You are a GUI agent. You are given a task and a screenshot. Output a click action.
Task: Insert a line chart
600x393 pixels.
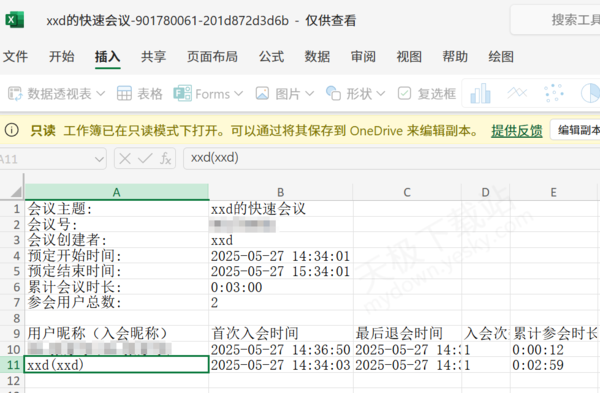[517, 93]
